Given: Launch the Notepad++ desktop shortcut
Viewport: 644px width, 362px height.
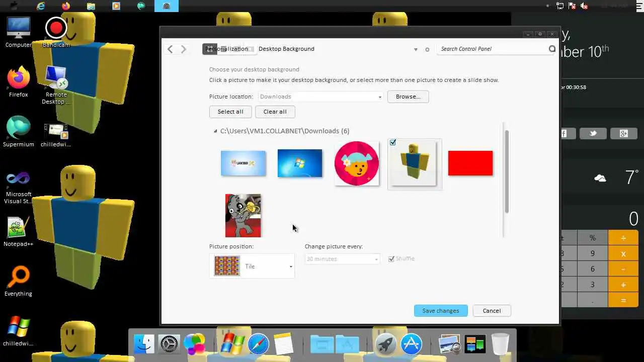Looking at the screenshot, I should [18, 232].
